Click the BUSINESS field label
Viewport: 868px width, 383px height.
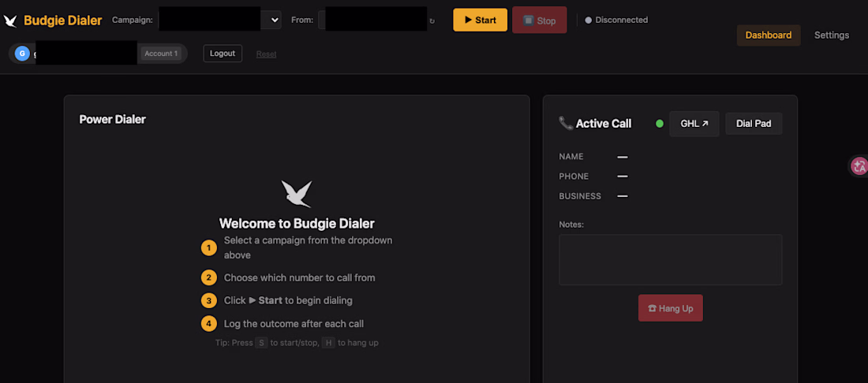coord(580,196)
